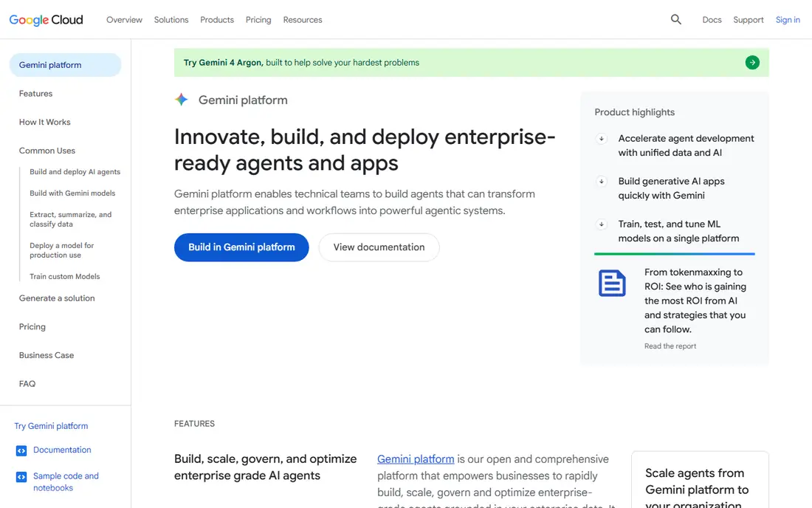This screenshot has height=508, width=812.
Task: Open 'Extract, summarize, and classify data' item
Action: tap(70, 219)
